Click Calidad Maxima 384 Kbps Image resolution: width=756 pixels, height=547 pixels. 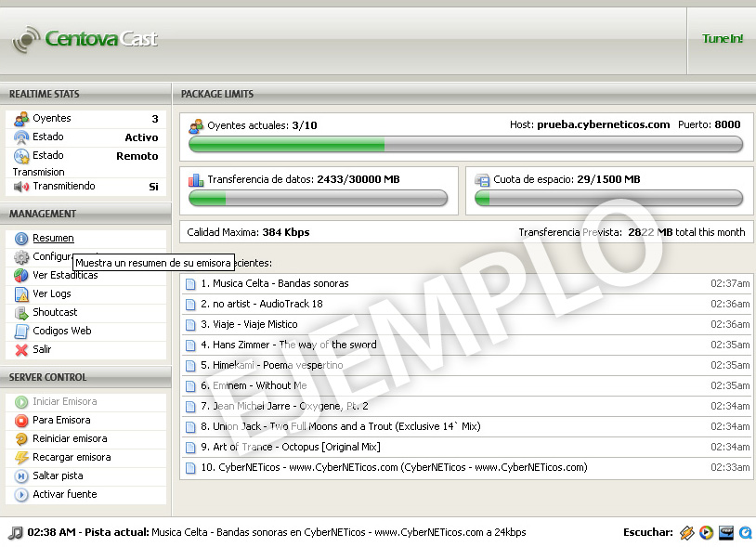(248, 232)
